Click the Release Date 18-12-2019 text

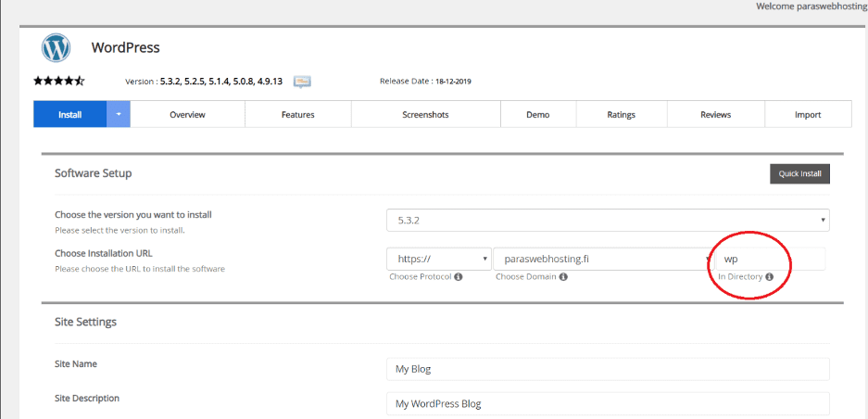pyautogui.click(x=426, y=82)
